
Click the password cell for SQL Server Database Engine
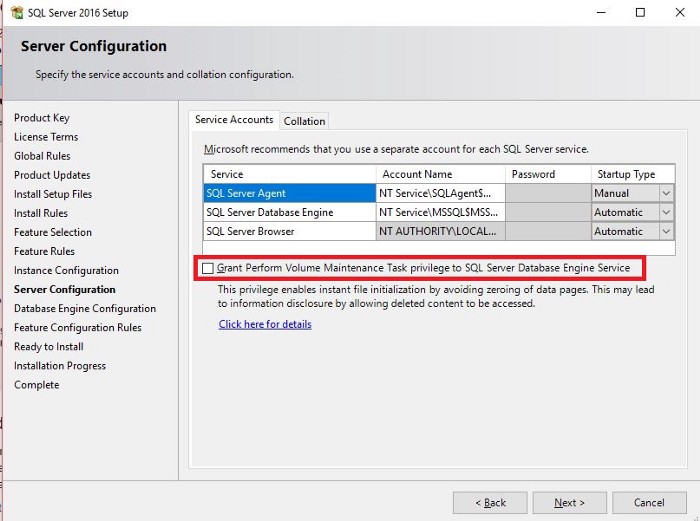pos(548,213)
